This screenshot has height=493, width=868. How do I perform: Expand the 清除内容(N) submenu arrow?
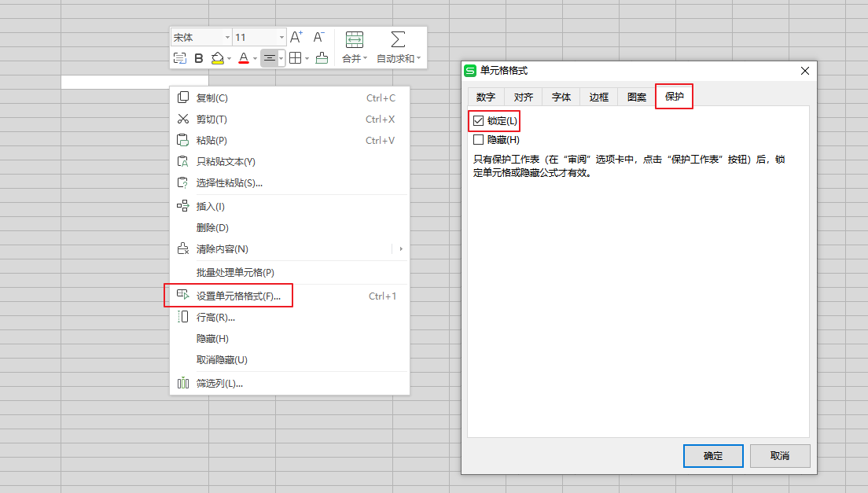[x=401, y=249]
